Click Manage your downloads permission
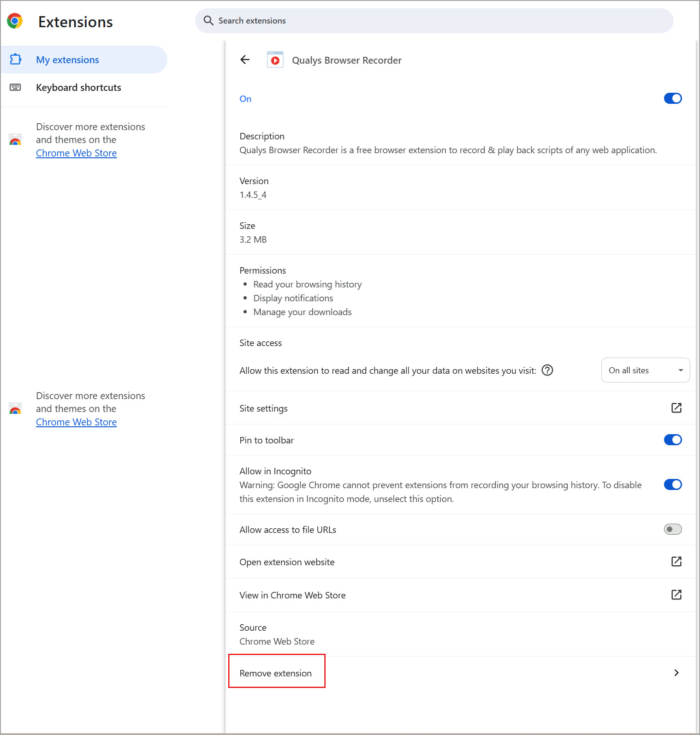 click(x=303, y=312)
